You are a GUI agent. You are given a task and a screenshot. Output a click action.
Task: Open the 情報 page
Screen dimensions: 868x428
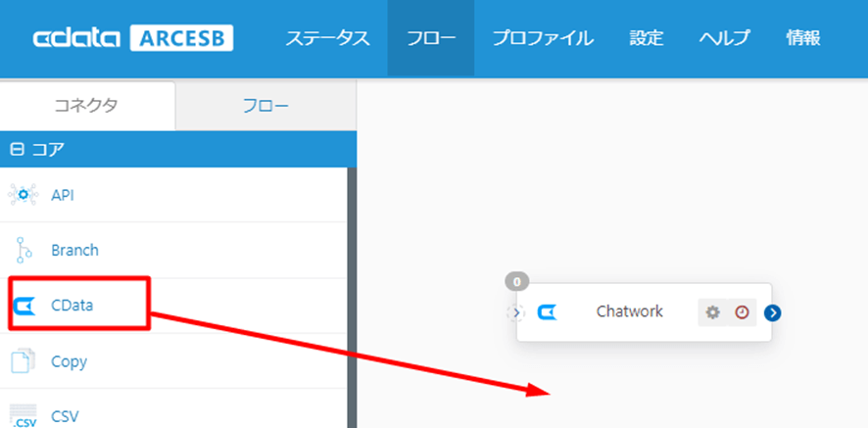(803, 38)
